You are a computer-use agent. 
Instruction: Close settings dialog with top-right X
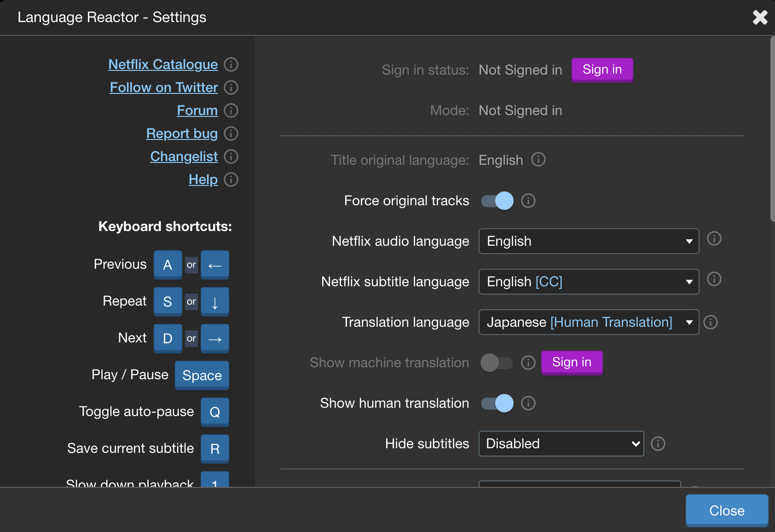point(760,17)
